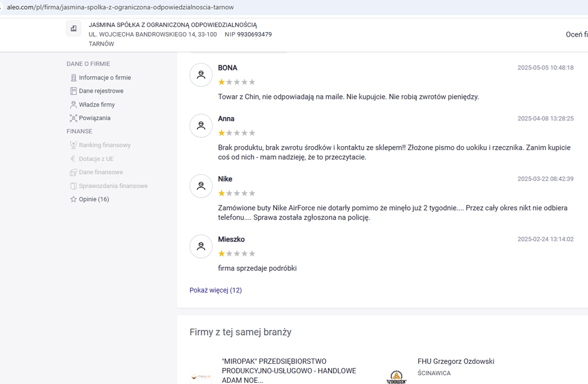588x384 pixels.
Task: Click the DANE O FIRMIE sidebar heading
Action: (x=89, y=64)
